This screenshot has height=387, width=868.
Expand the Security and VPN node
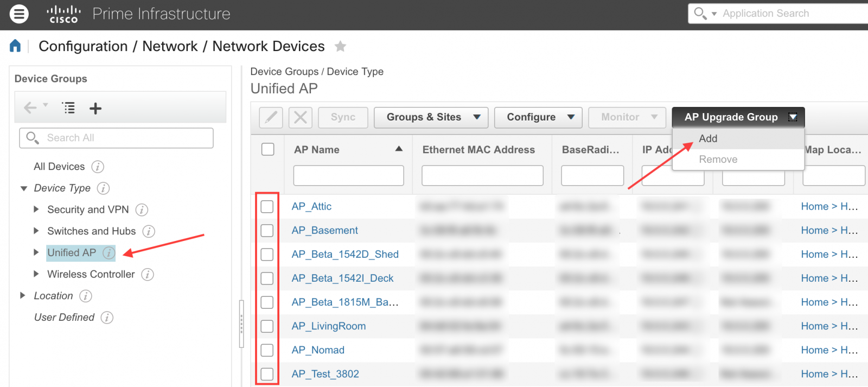pyautogui.click(x=36, y=209)
